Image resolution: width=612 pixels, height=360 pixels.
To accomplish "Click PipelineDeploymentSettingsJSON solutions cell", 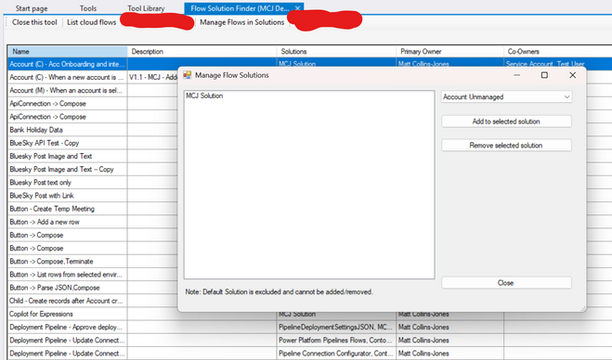I will 336,327.
